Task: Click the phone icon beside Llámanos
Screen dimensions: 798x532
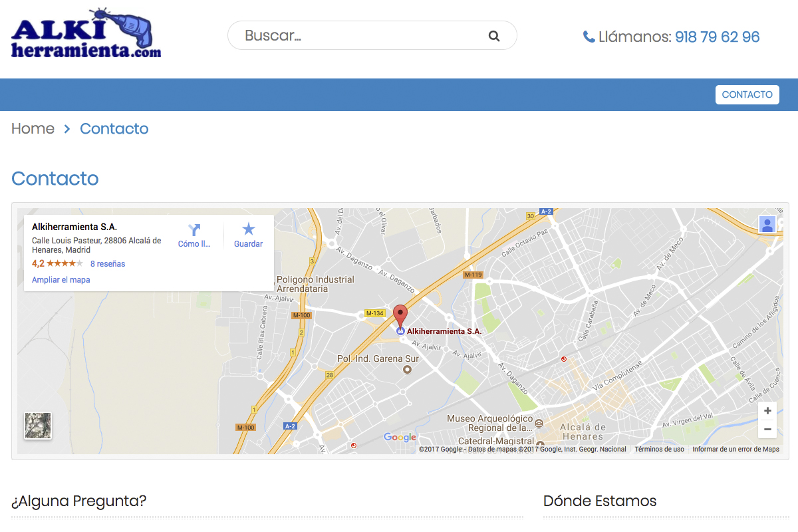Action: pos(589,37)
